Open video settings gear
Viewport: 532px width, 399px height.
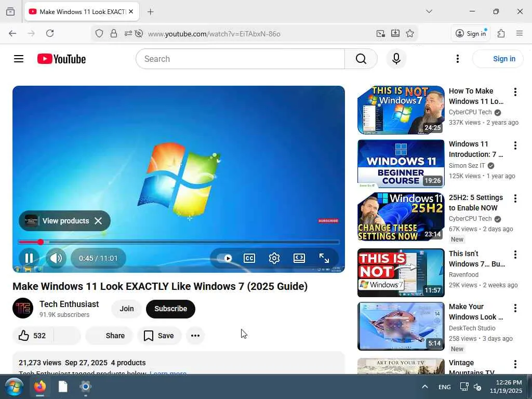click(274, 258)
